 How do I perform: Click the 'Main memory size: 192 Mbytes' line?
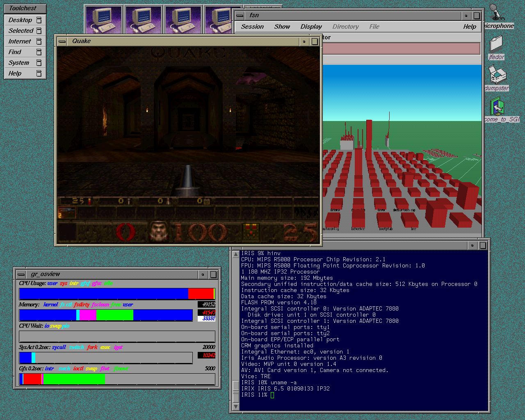coord(287,278)
